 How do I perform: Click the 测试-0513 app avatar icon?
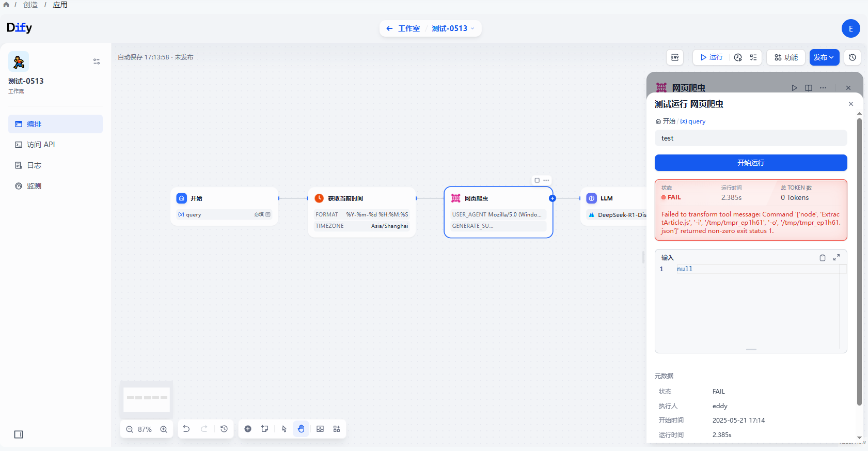click(19, 62)
